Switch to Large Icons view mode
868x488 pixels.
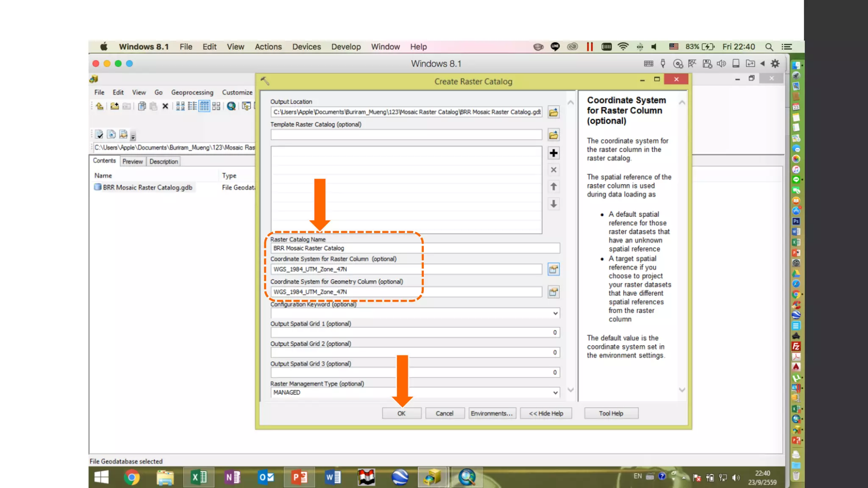(180, 106)
